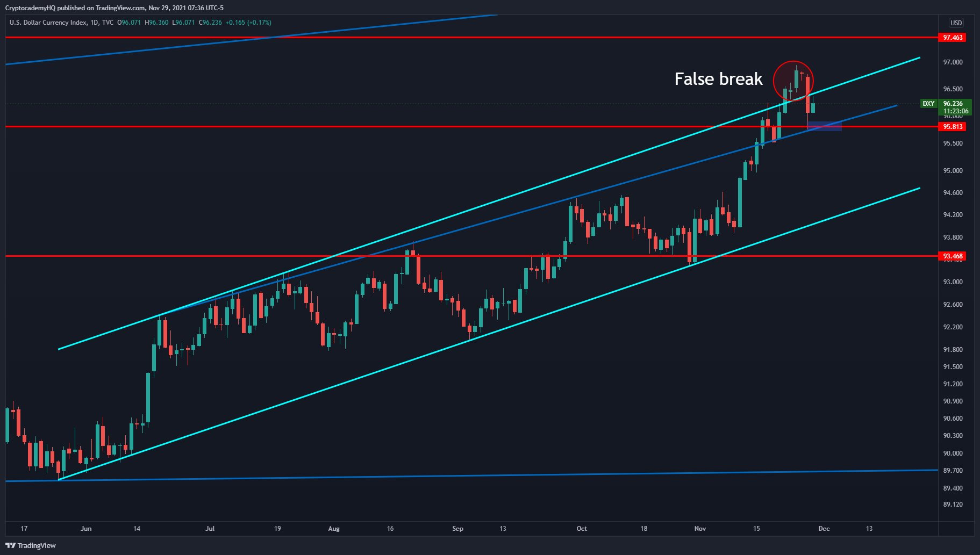Image resolution: width=980 pixels, height=555 pixels.
Task: Click the Sep date on time axis
Action: pyautogui.click(x=457, y=529)
